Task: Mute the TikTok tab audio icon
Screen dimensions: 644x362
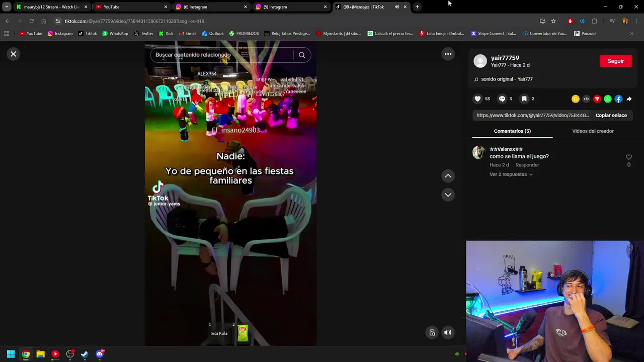Action: 397,7
